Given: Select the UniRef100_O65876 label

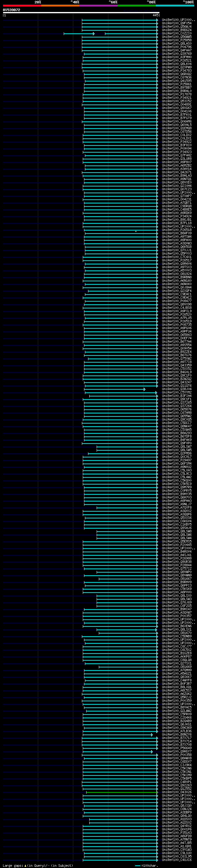Looking at the screenshot, I should [176, 409].
